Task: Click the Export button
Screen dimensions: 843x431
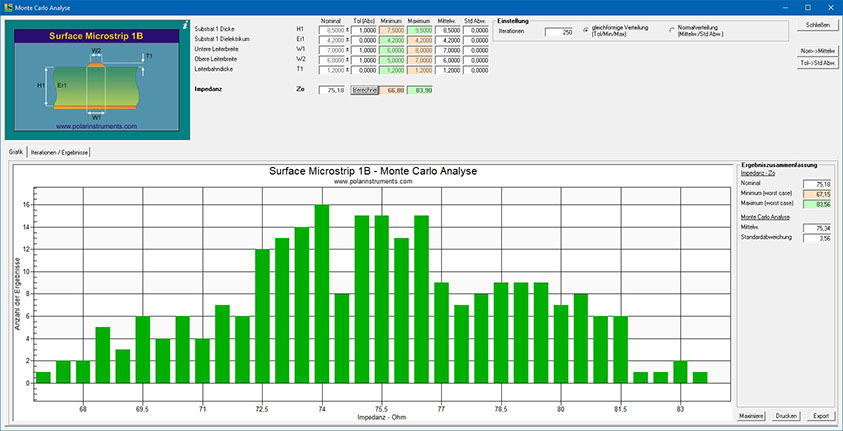Action: (819, 414)
